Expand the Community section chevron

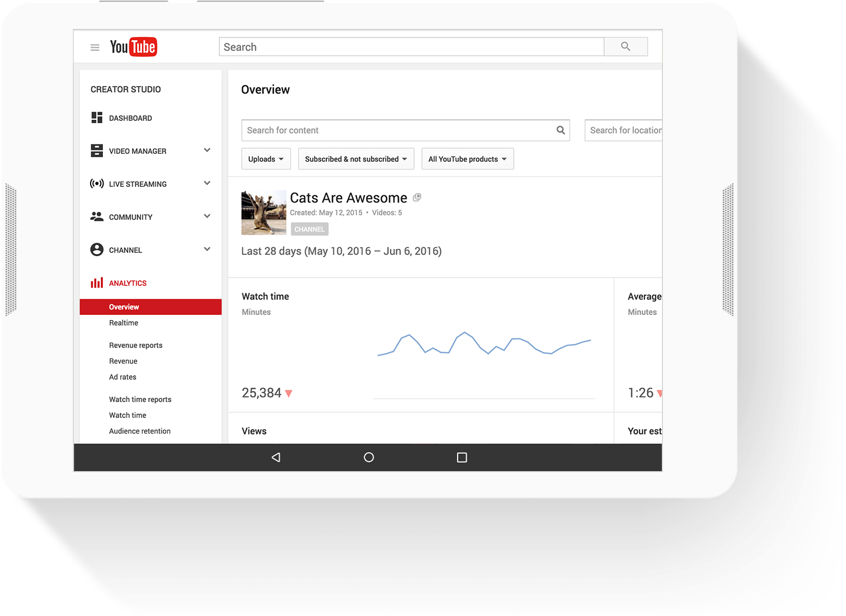pyautogui.click(x=207, y=216)
